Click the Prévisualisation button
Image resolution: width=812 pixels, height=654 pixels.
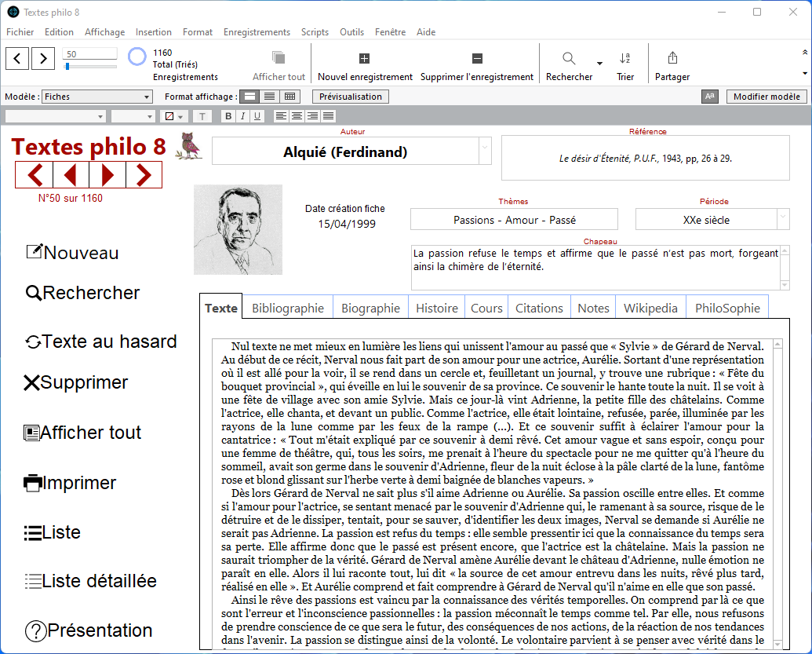tap(351, 97)
